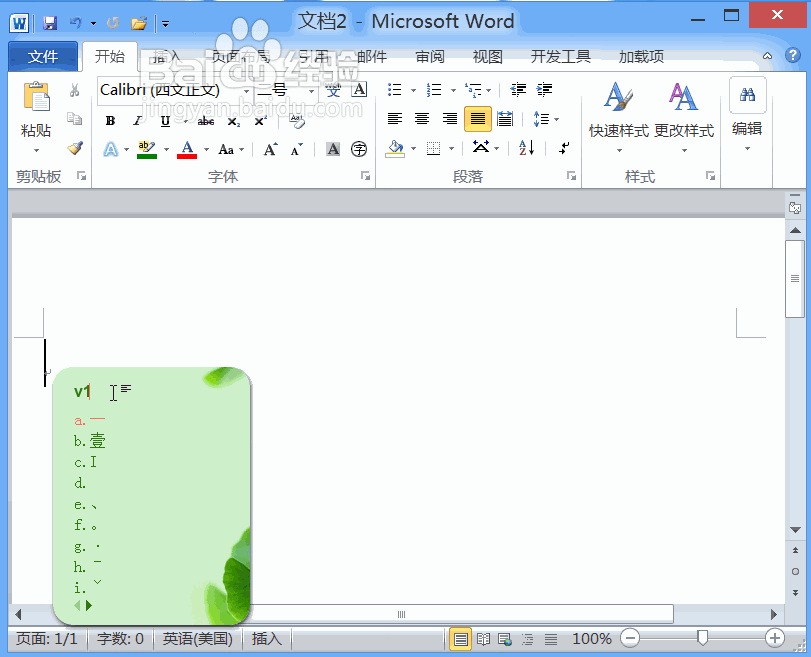Toggle show/hide formatting marks
This screenshot has width=811, height=657.
tap(562, 148)
